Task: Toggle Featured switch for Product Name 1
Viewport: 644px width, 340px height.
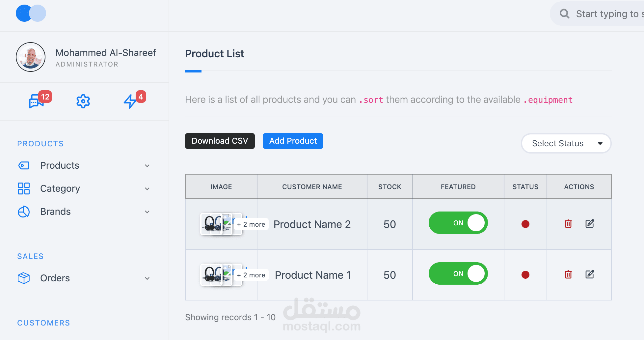Action: click(458, 274)
